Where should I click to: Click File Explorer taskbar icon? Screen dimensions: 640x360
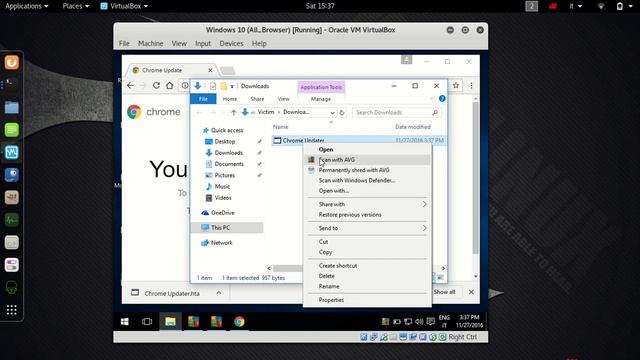click(x=170, y=322)
